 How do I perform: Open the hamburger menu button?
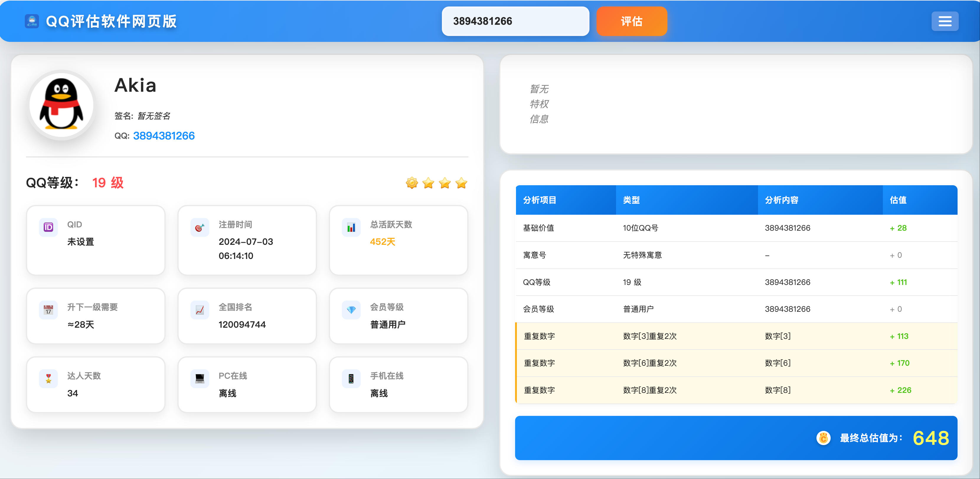pyautogui.click(x=945, y=21)
